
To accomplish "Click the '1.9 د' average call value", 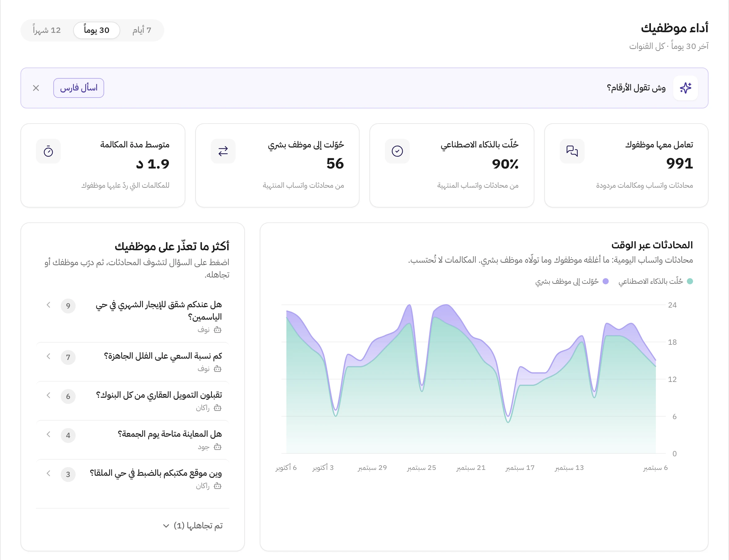I will (153, 164).
